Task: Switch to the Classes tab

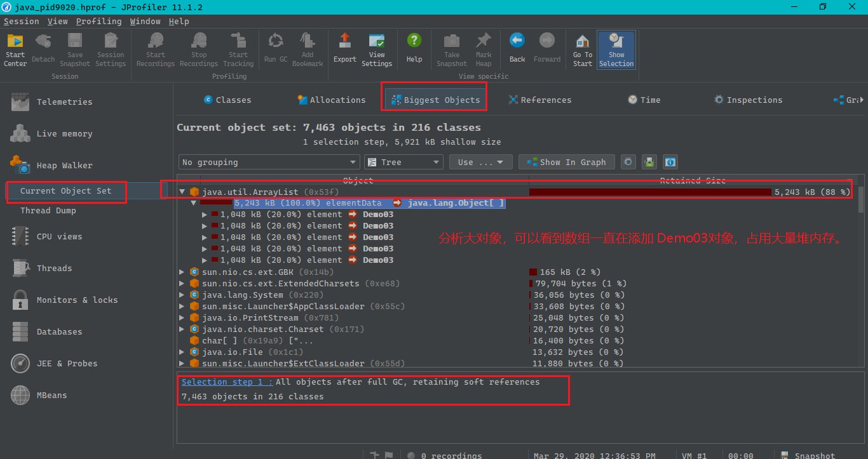Action: (x=227, y=100)
